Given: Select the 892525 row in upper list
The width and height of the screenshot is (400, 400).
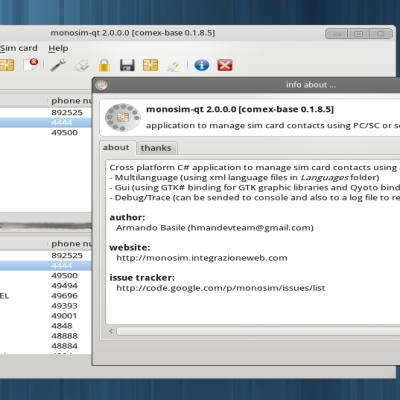Looking at the screenshot, I should 46,112.
